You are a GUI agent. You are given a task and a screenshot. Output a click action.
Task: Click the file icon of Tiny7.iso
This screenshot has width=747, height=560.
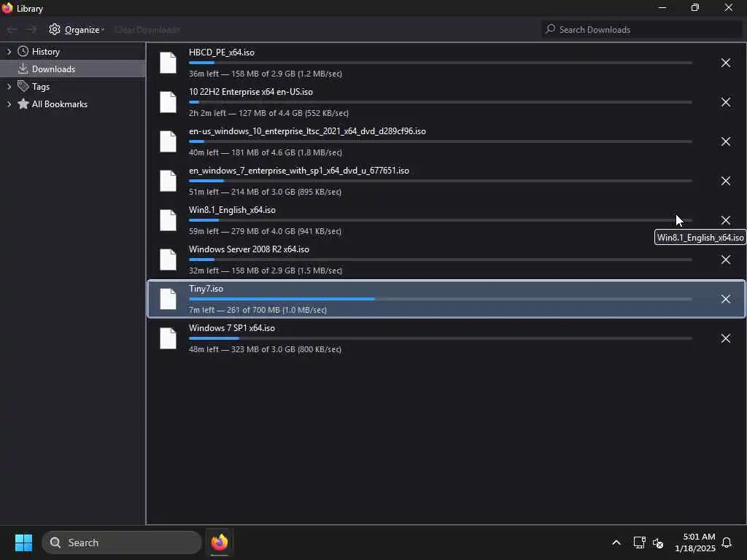tap(168, 299)
